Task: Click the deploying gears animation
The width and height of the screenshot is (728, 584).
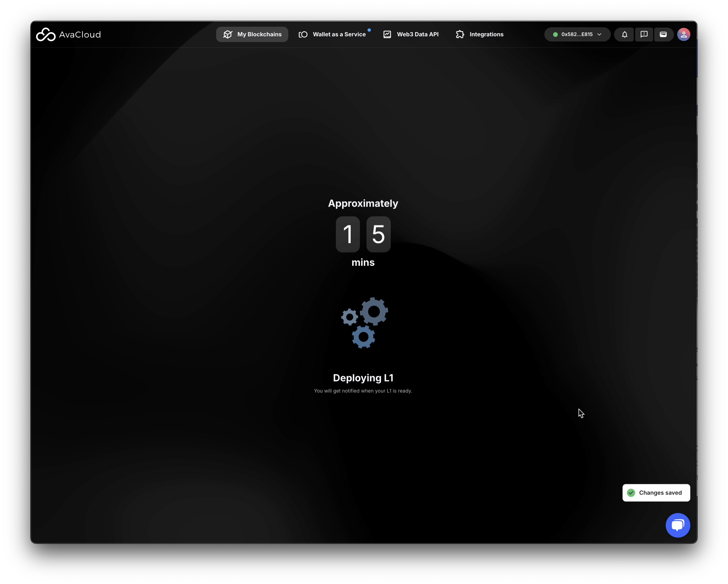Action: tap(364, 323)
